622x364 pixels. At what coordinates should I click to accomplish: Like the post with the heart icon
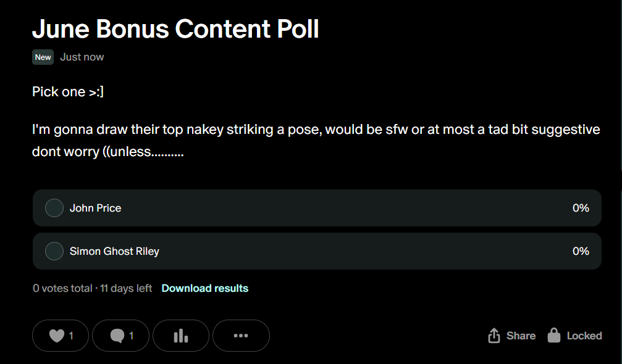tap(56, 336)
